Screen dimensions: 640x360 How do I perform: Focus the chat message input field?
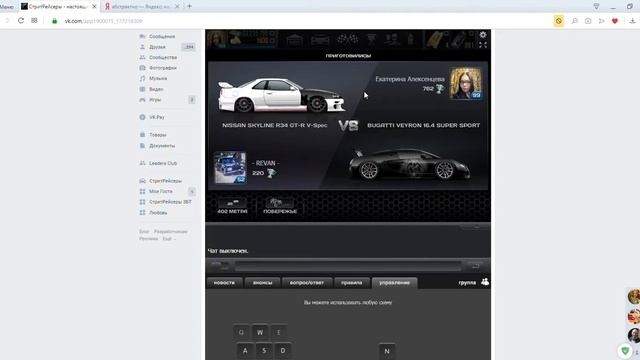click(x=348, y=267)
